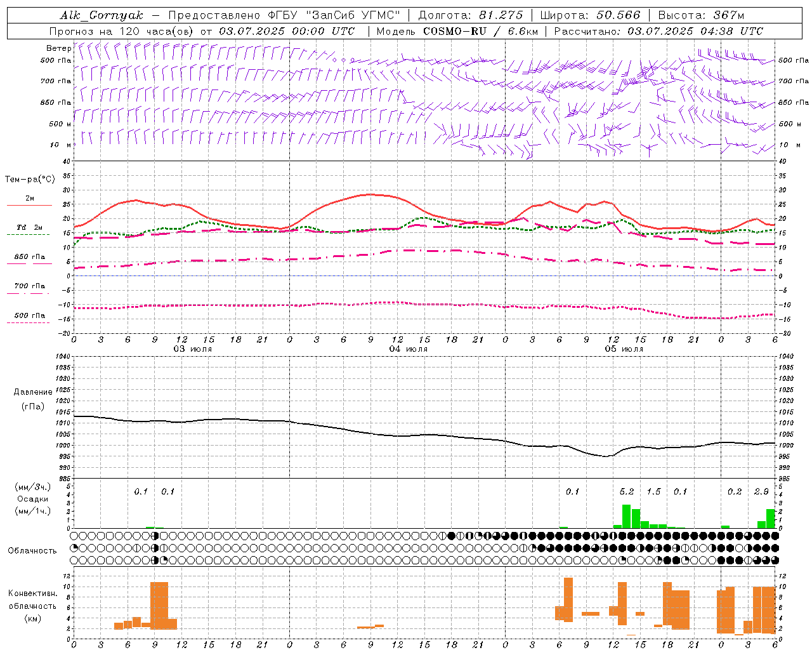Image resolution: width=812 pixels, height=650 pixels.
Task: Click the 2.9 precipitation total
Action: point(761,492)
